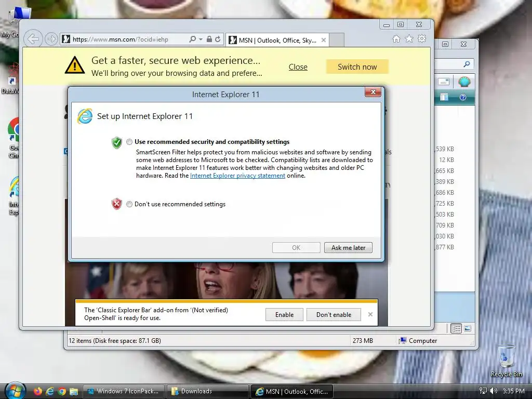Viewport: 532px width, 399px height.
Task: Dismiss the add-on notification bar
Action: 370,314
